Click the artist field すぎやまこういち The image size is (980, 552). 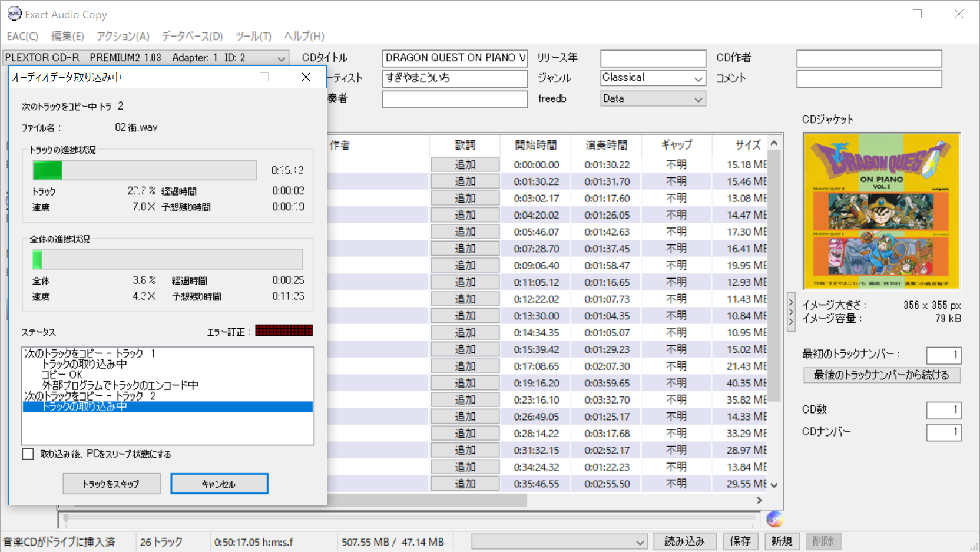455,78
